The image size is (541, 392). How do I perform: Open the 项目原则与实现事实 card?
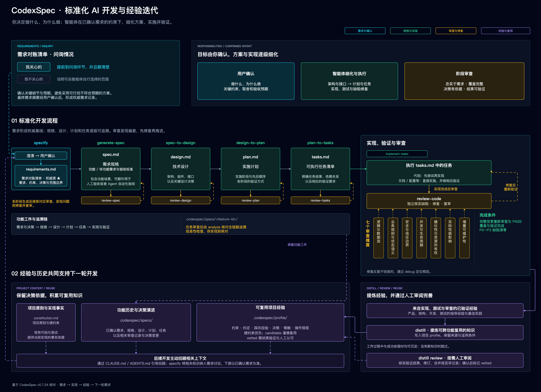46,322
